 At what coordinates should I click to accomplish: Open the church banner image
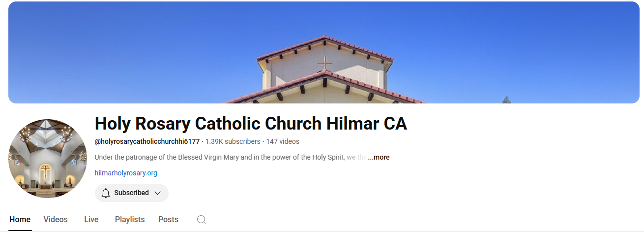[324, 52]
